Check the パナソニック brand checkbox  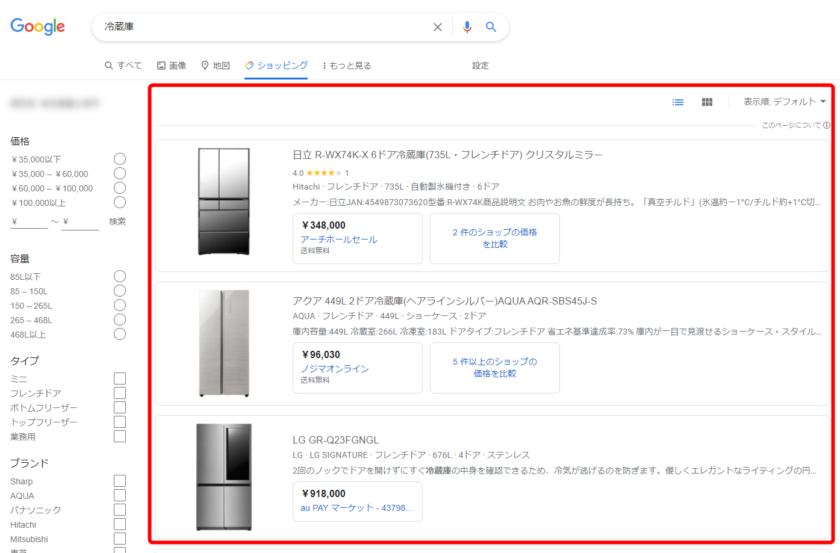tap(120, 510)
